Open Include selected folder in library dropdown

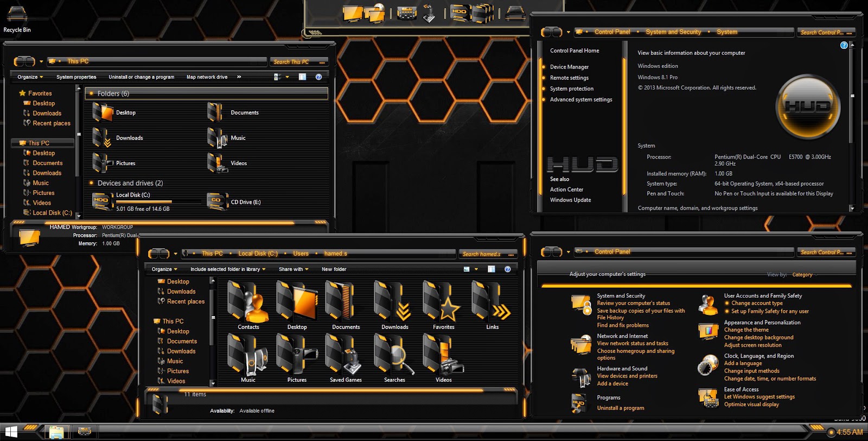[x=228, y=269]
